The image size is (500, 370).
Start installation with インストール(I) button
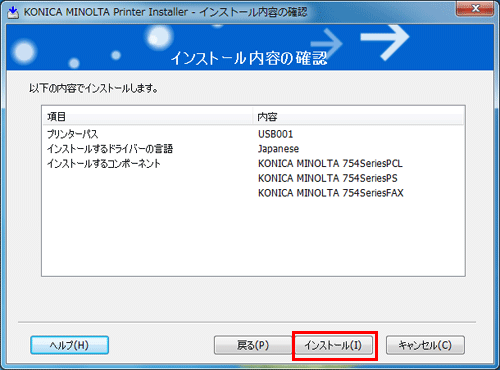pyautogui.click(x=333, y=345)
